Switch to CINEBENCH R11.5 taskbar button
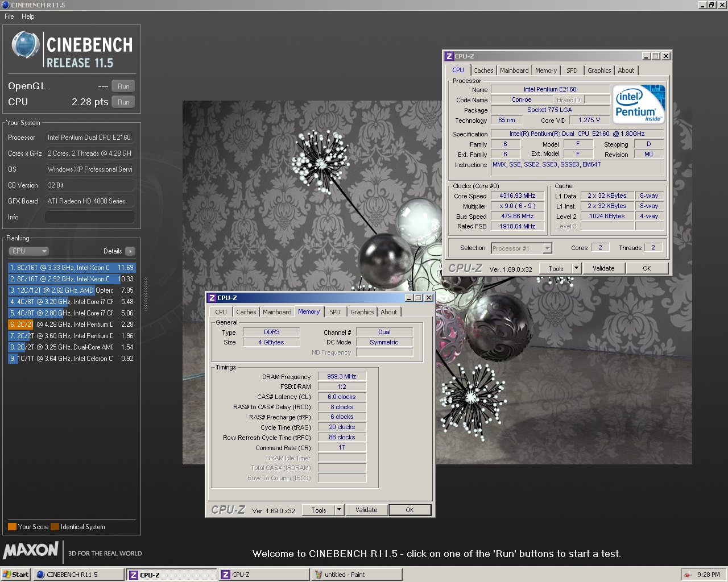The height and width of the screenshot is (582, 728). coord(78,575)
